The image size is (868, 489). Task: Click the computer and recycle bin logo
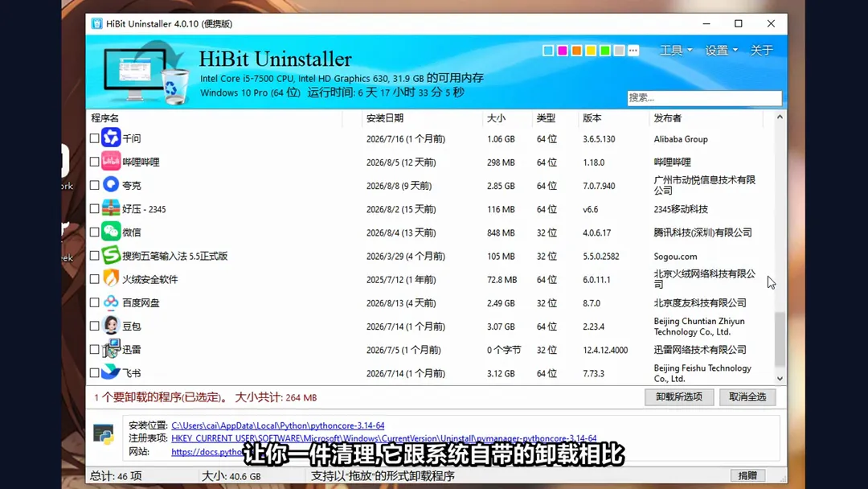point(146,73)
